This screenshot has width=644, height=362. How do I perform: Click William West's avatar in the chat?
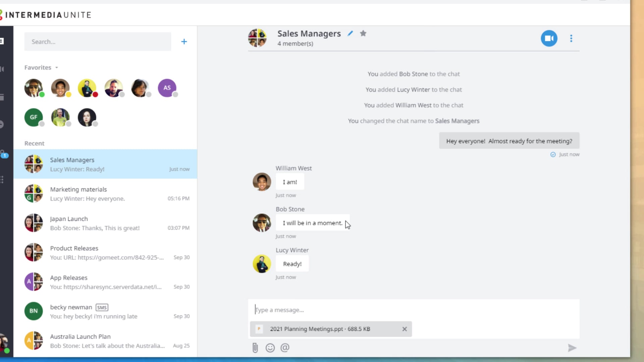262,182
